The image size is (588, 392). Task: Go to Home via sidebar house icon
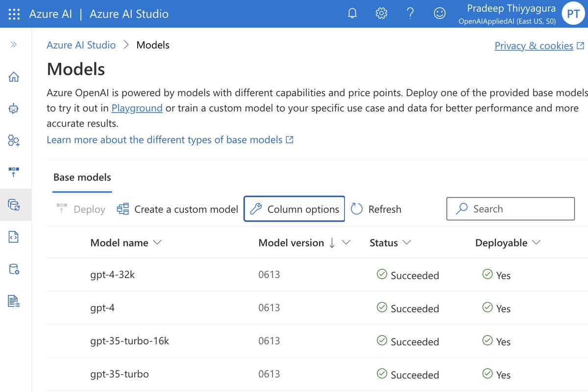(x=14, y=77)
